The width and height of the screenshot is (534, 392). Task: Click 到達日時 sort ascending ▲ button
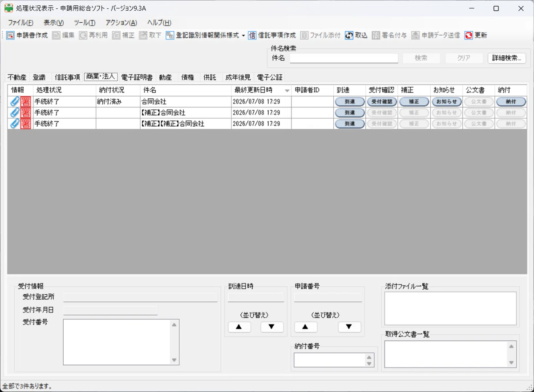[x=239, y=327]
